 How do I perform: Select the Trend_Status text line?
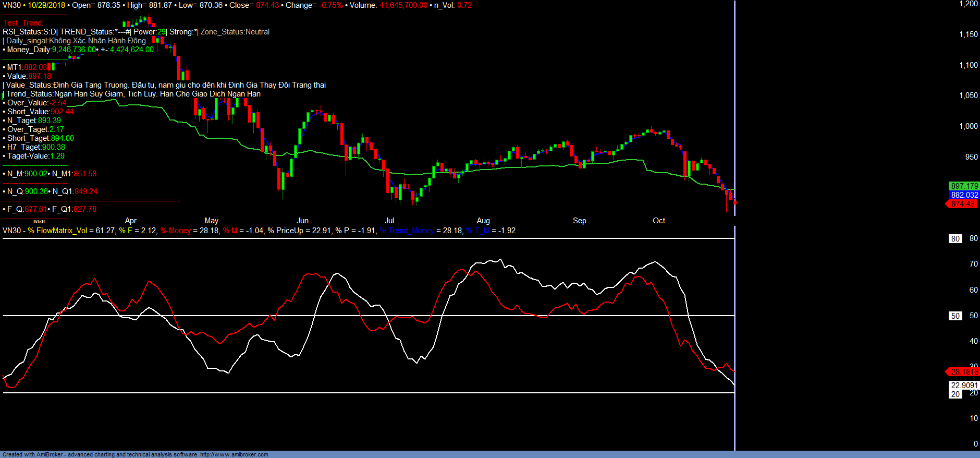(133, 94)
